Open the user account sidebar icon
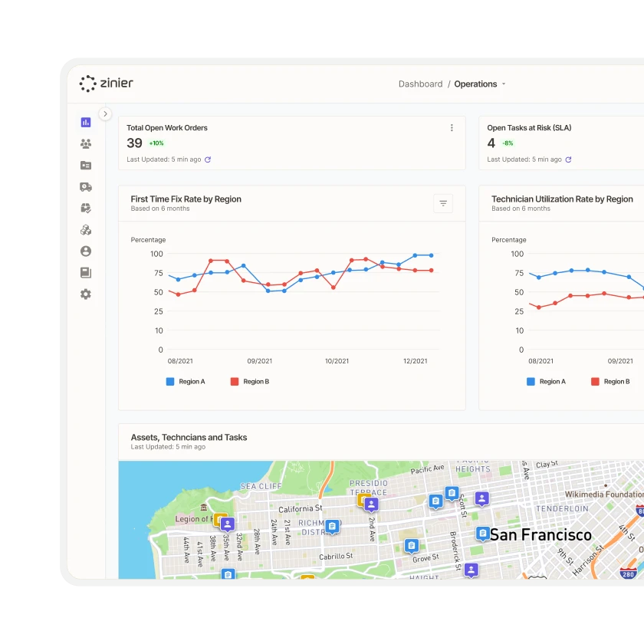The width and height of the screenshot is (644, 644). (85, 251)
